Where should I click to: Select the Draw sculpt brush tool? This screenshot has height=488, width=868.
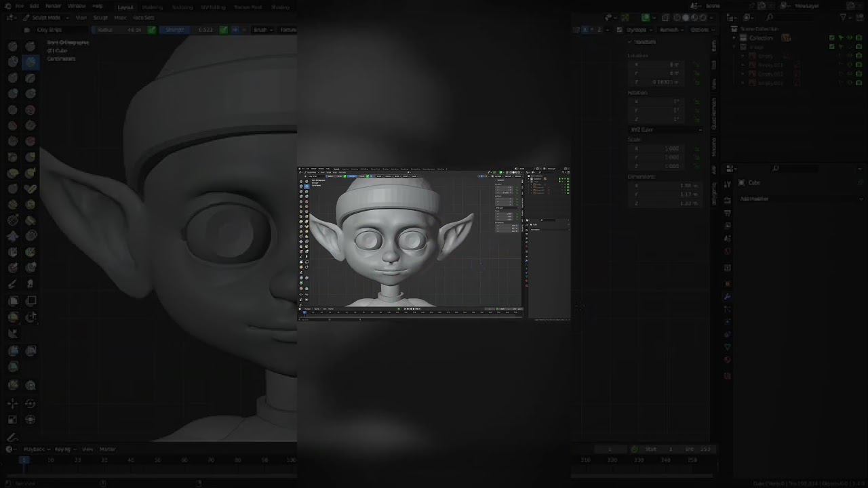click(13, 46)
